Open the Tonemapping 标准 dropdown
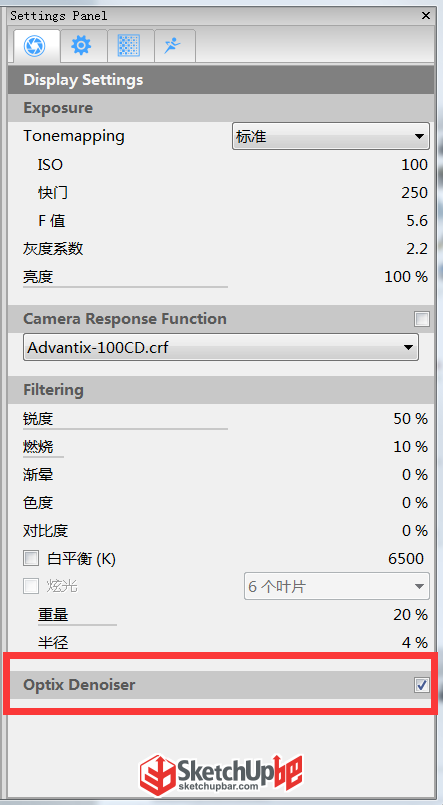Screen dimensions: 443x805 click(x=331, y=137)
